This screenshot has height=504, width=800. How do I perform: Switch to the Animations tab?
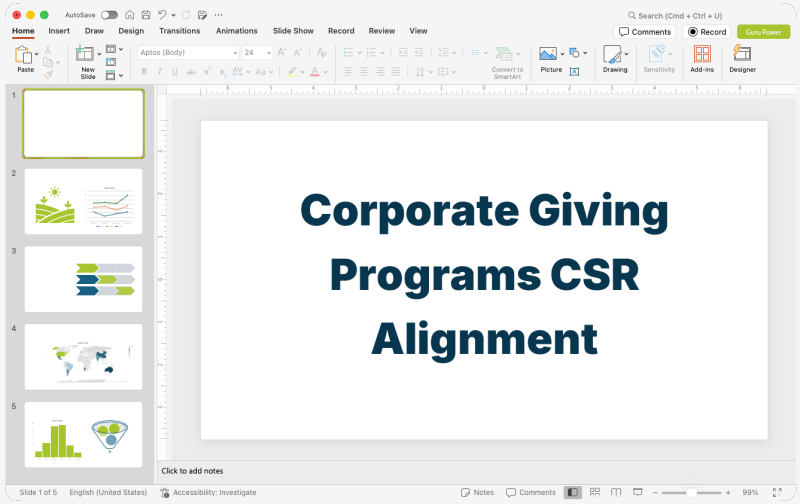pyautogui.click(x=237, y=31)
